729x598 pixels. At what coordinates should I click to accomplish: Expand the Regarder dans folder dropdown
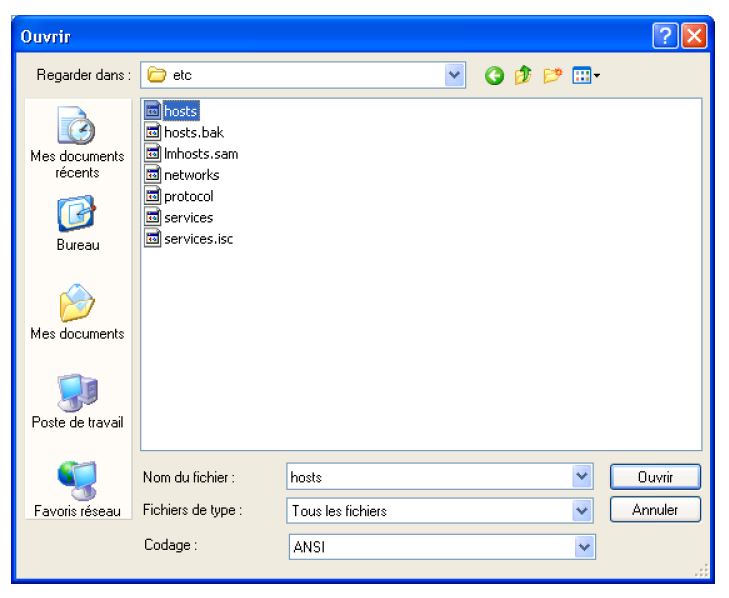[x=454, y=75]
